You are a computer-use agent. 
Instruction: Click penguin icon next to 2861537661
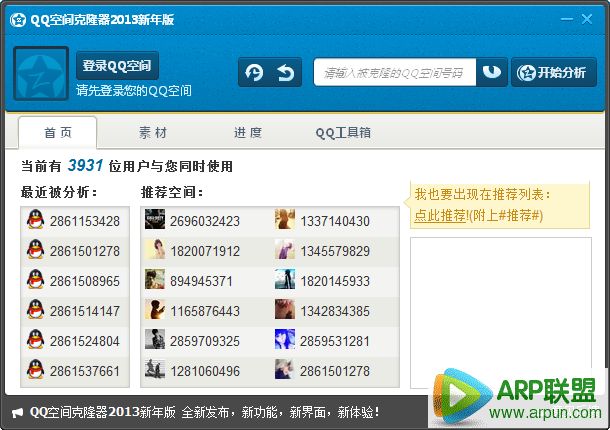pos(35,369)
